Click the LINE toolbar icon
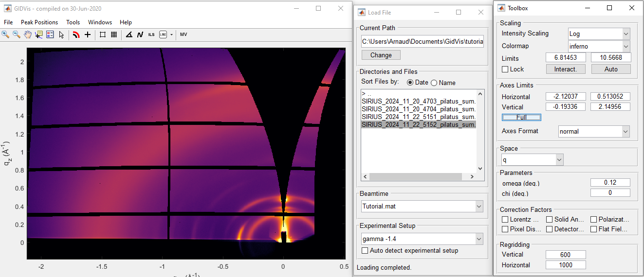644x277 pixels. pyautogui.click(x=163, y=35)
